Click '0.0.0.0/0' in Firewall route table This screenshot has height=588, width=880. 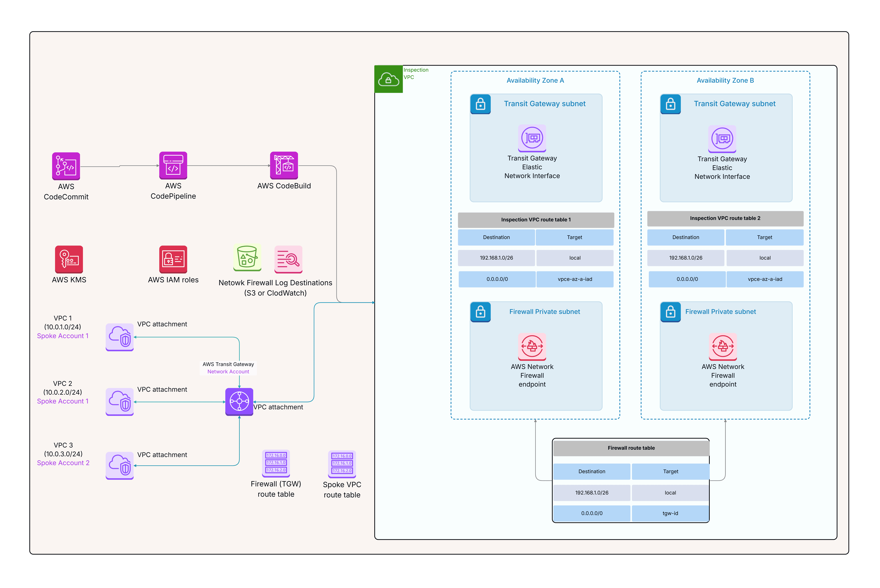(x=592, y=513)
